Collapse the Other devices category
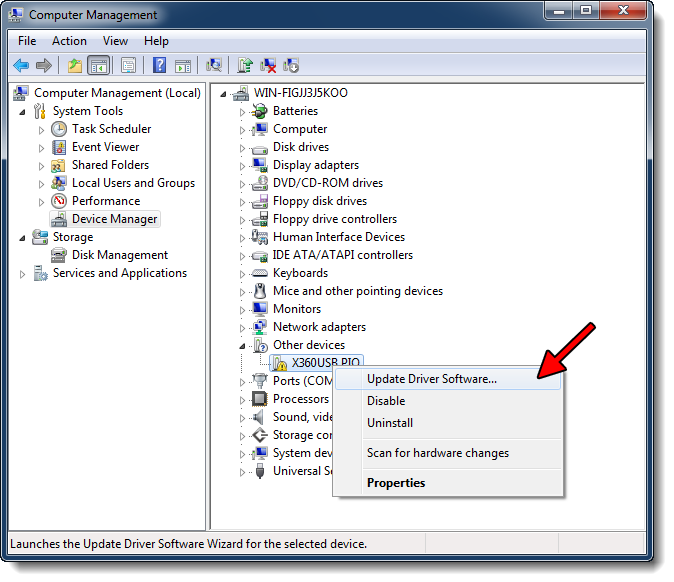 pyautogui.click(x=242, y=346)
